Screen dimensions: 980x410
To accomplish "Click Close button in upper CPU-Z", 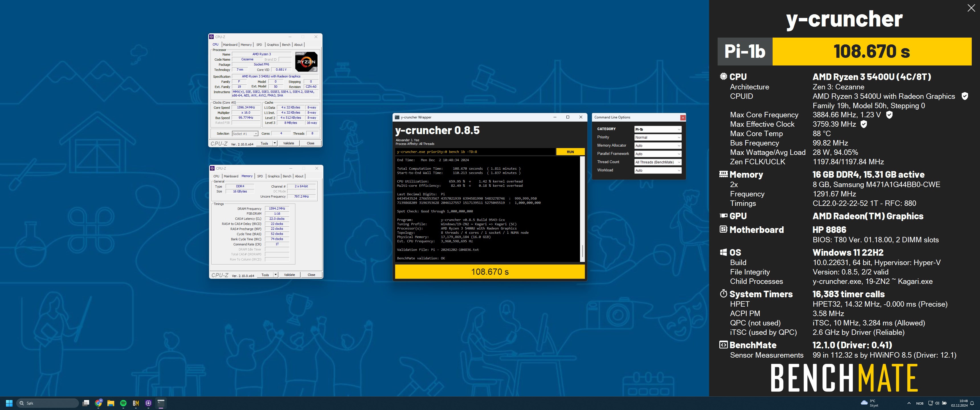I will (311, 143).
